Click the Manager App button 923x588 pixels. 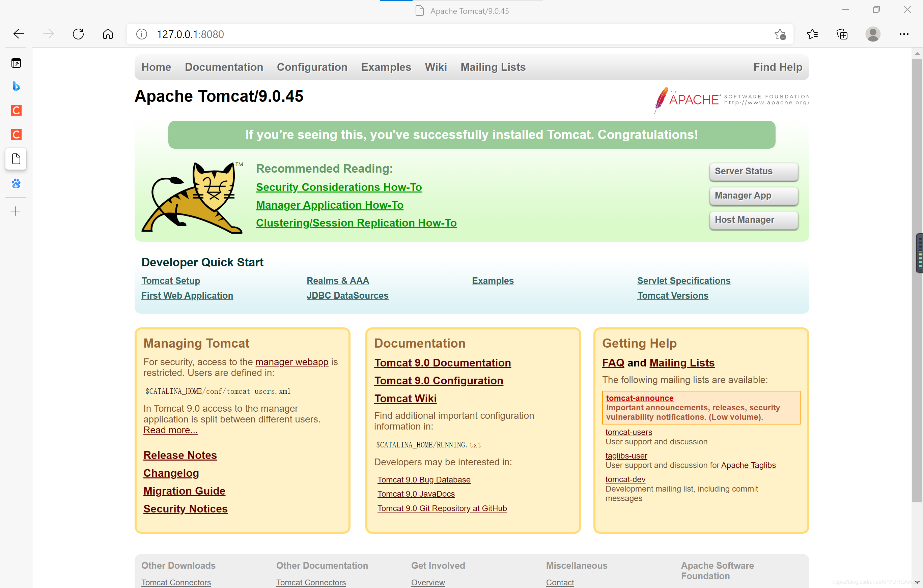click(754, 196)
